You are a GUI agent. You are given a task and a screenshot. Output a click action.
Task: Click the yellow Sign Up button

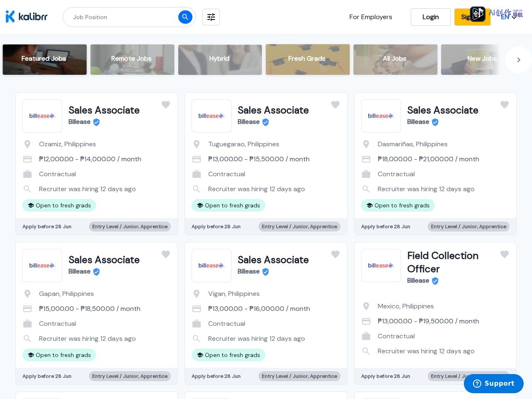[472, 17]
